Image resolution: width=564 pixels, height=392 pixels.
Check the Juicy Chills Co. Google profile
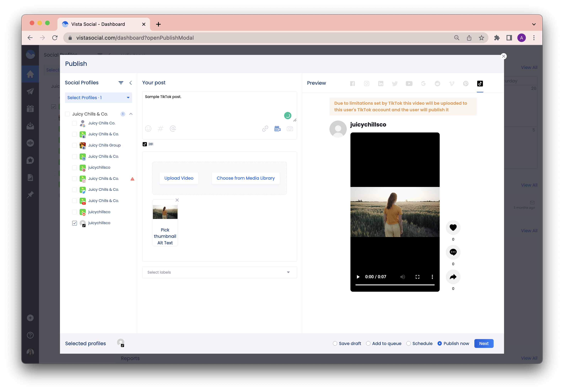pyautogui.click(x=74, y=123)
